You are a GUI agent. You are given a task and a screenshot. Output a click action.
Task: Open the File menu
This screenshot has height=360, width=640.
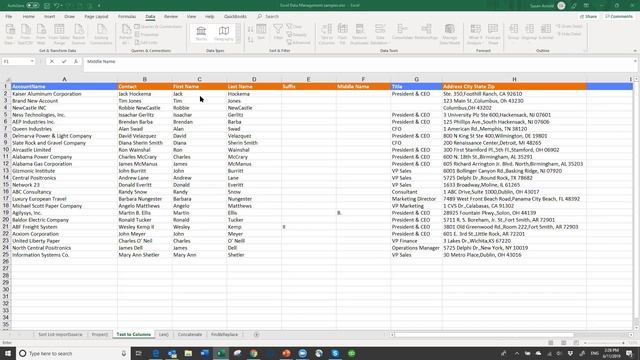click(9, 16)
